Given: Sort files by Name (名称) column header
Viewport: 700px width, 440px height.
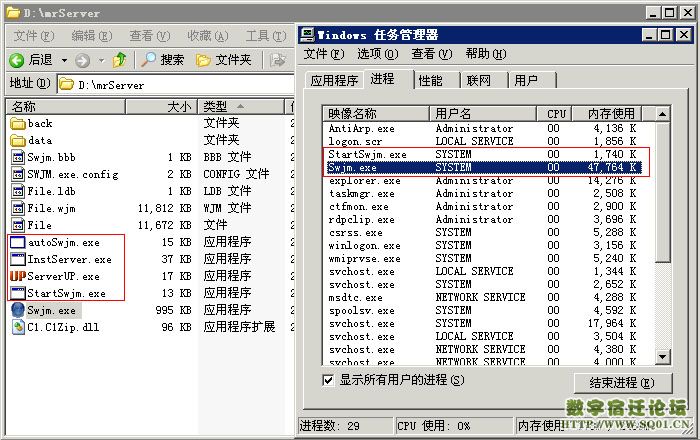Looking at the screenshot, I should point(66,107).
